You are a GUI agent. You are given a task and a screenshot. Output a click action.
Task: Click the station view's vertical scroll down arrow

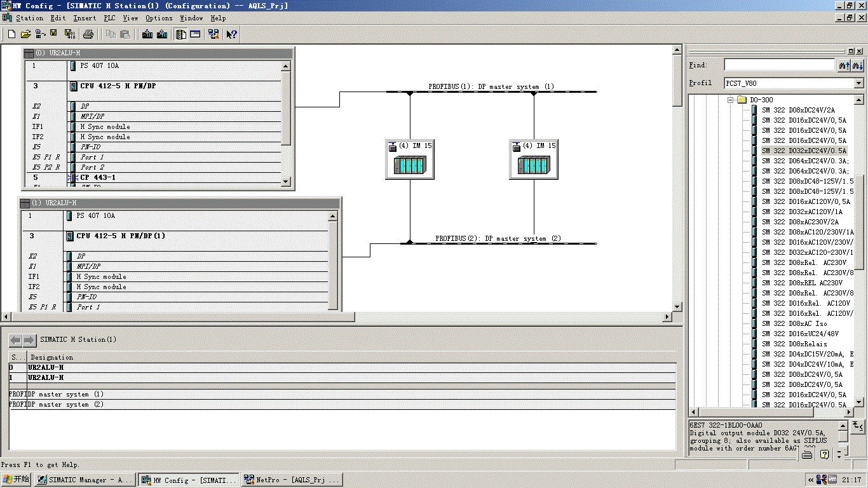tap(678, 306)
